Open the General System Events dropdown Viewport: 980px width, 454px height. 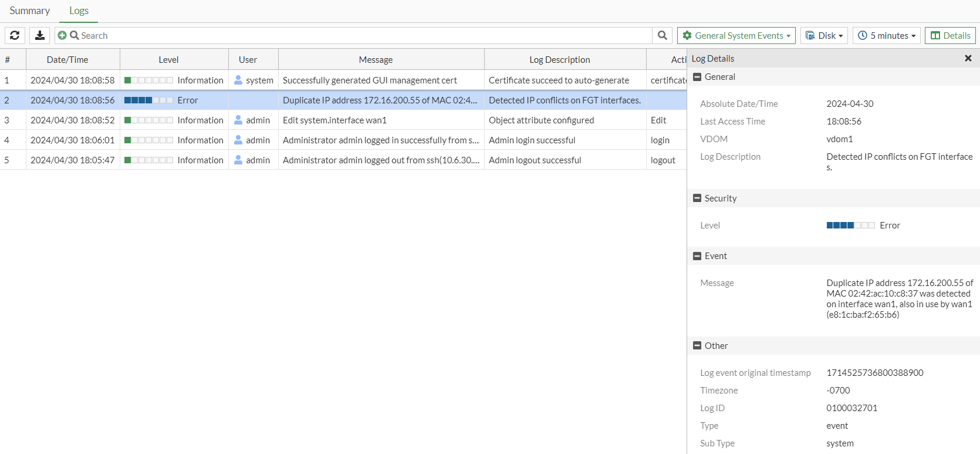click(736, 35)
